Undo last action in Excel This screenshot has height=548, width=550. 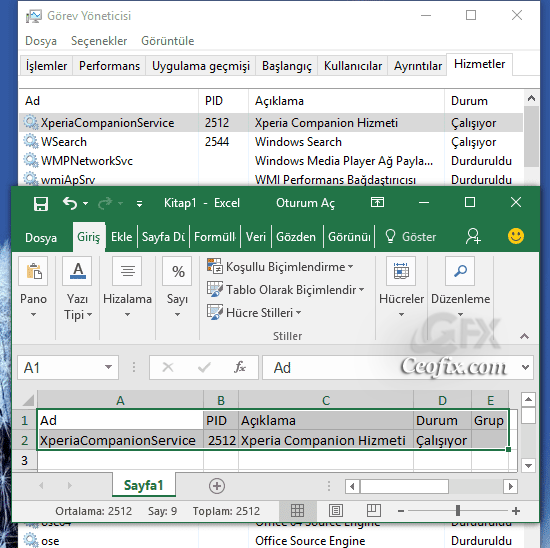(x=70, y=203)
